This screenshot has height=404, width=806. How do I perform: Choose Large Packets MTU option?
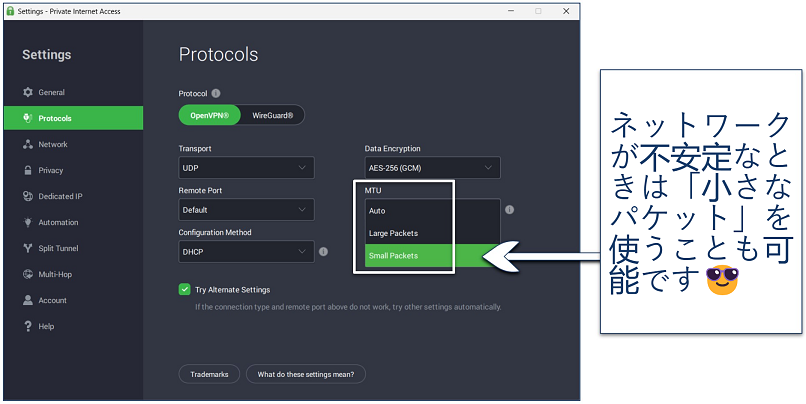click(432, 233)
